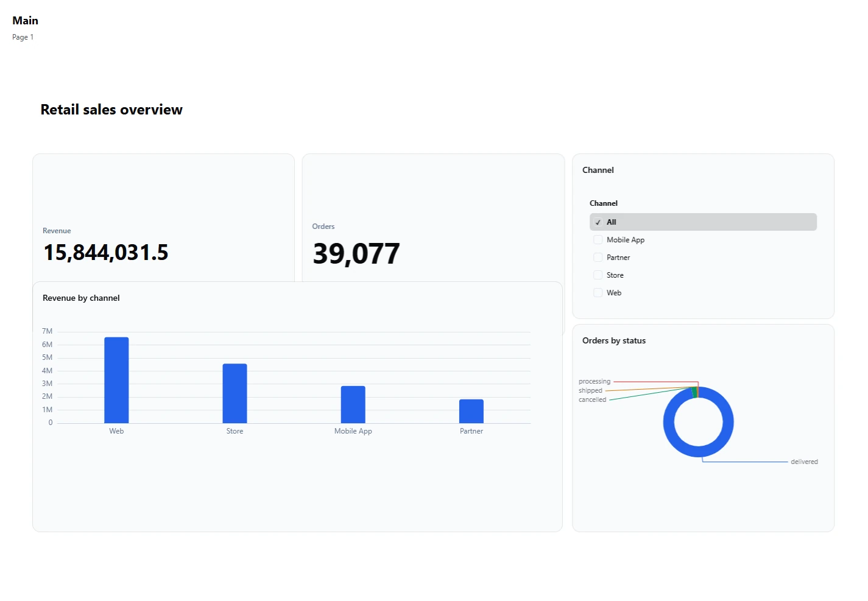The width and height of the screenshot is (868, 601).
Task: Click the Orders by status title
Action: coord(614,340)
